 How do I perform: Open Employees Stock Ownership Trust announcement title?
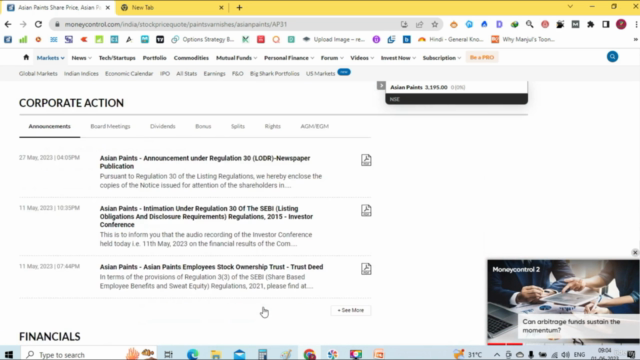coord(211,267)
